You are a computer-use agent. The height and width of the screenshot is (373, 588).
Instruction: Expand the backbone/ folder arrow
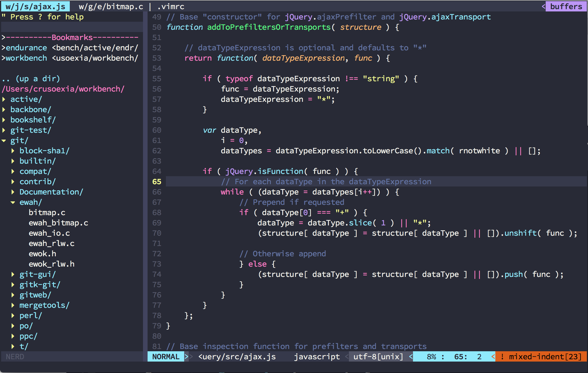pos(4,110)
